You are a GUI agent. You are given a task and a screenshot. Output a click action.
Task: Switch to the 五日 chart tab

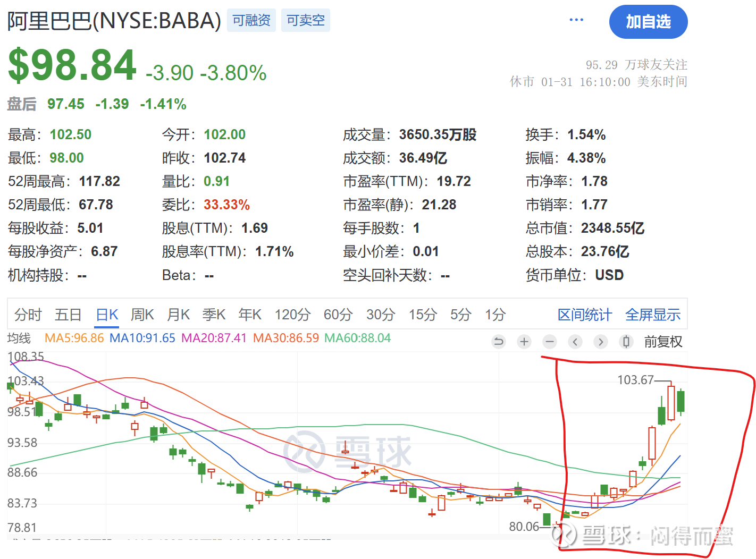click(68, 315)
